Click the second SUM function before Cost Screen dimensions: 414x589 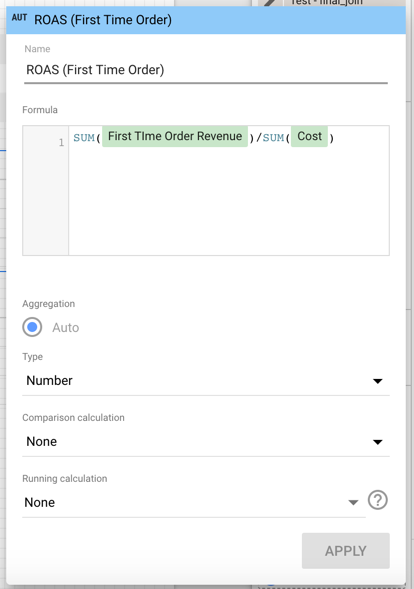click(x=273, y=138)
